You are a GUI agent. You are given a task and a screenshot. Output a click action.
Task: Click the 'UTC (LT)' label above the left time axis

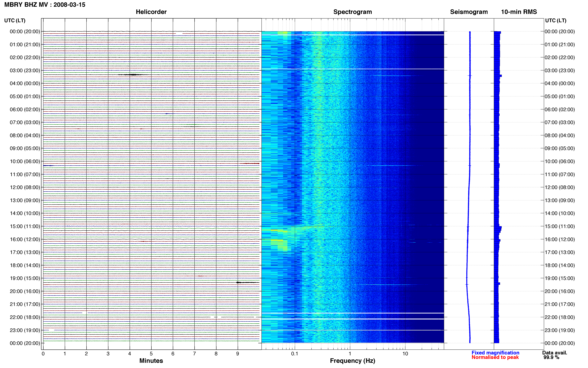click(15, 20)
